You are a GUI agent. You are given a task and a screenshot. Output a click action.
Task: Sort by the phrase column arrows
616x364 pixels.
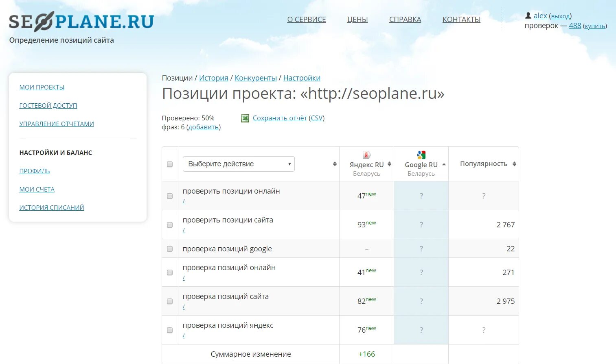(x=335, y=164)
